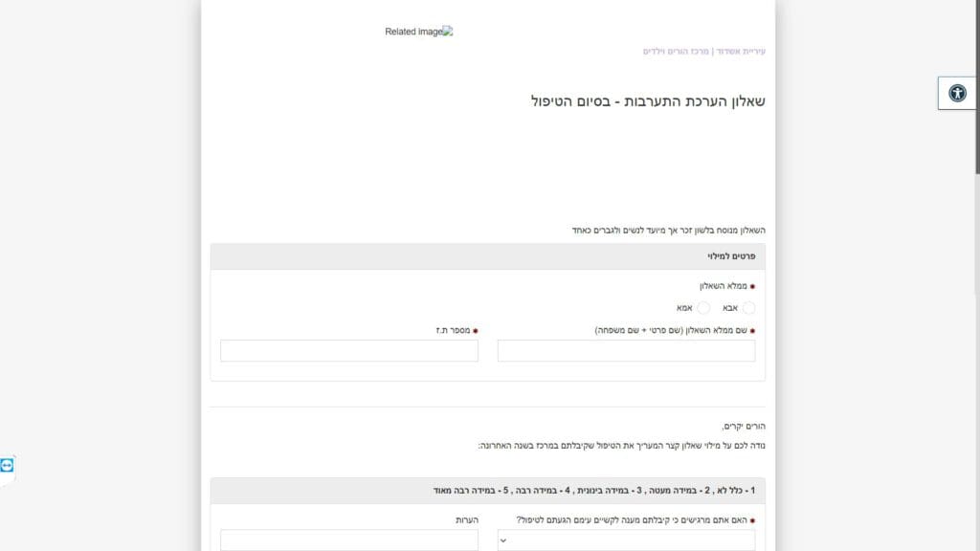Screen dimensions: 980x551
Task: Select the 'אמא' radio button
Action: click(703, 308)
